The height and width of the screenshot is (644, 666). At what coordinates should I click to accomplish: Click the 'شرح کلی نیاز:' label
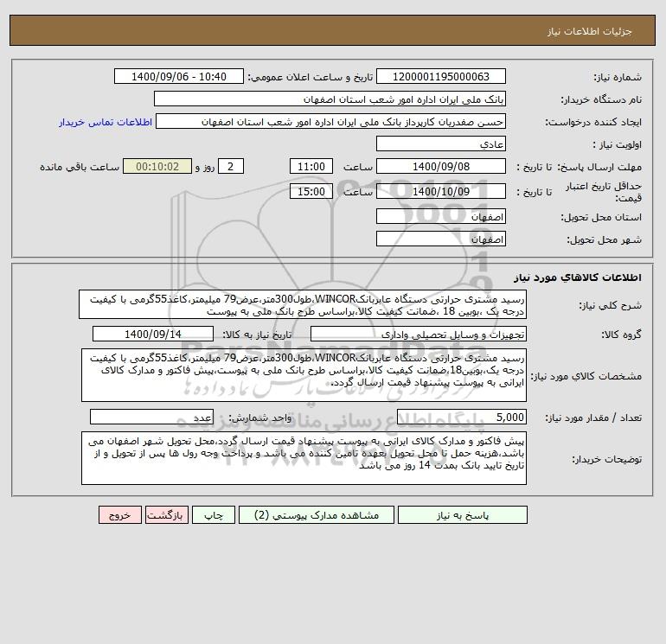pyautogui.click(x=611, y=306)
